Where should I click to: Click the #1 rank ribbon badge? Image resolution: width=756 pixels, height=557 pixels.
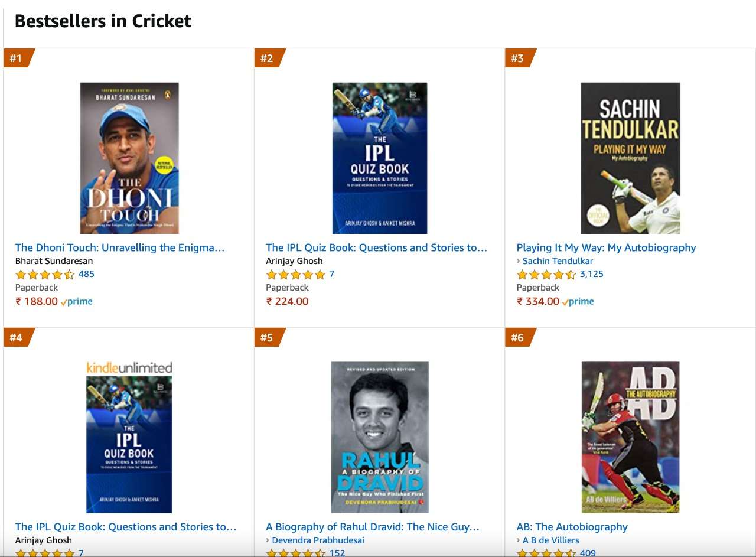[16, 58]
